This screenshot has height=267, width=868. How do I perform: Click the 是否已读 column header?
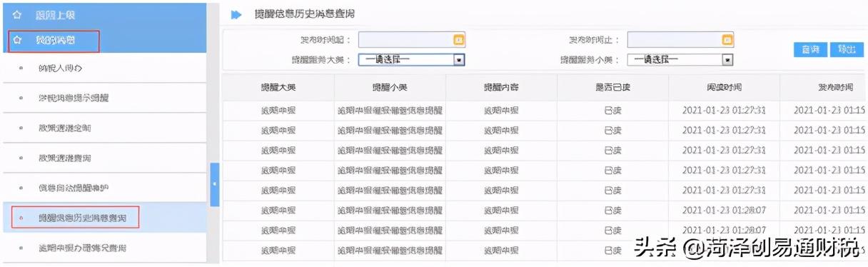tap(612, 87)
